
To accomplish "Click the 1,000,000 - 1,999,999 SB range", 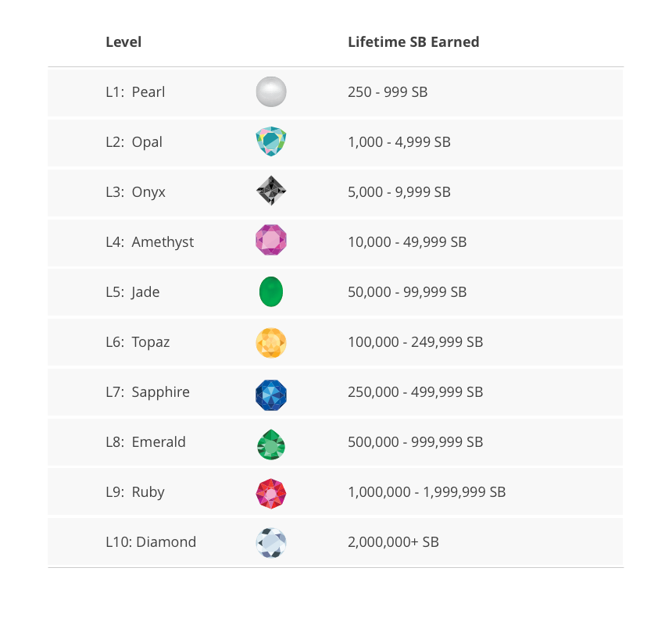I will (x=427, y=492).
